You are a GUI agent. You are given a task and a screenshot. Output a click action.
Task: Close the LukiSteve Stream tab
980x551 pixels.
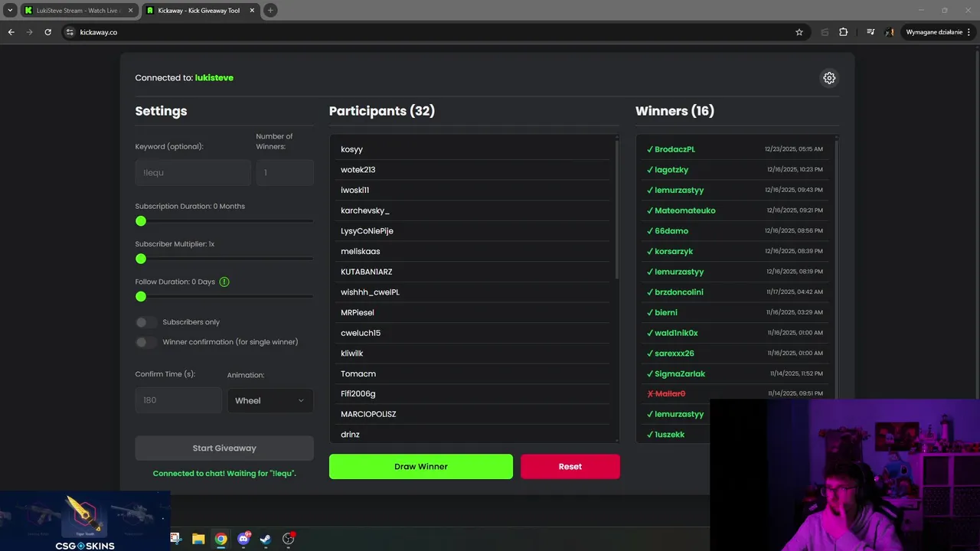(129, 11)
